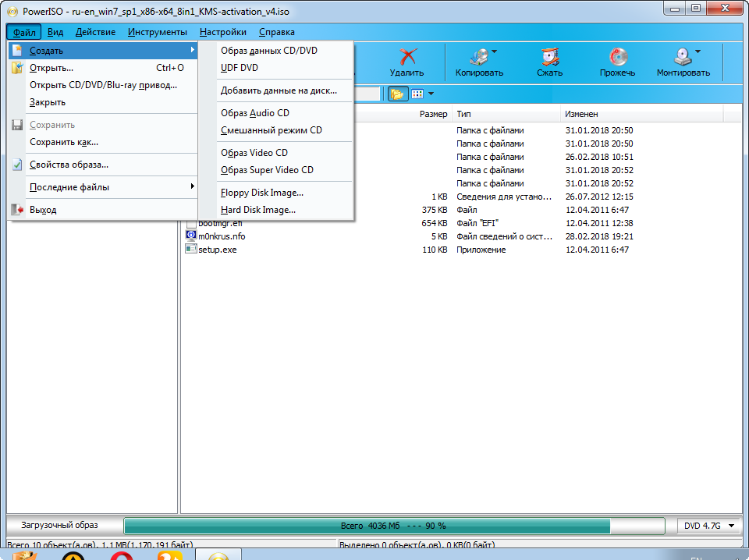This screenshot has height=560, width=749.
Task: Select Последние файлы menu entry
Action: (103, 187)
